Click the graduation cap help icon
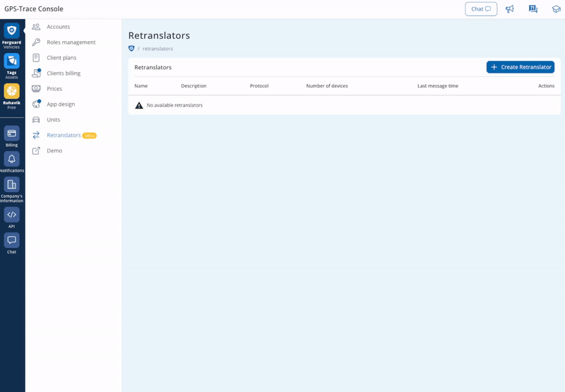This screenshot has width=565, height=392. [556, 9]
